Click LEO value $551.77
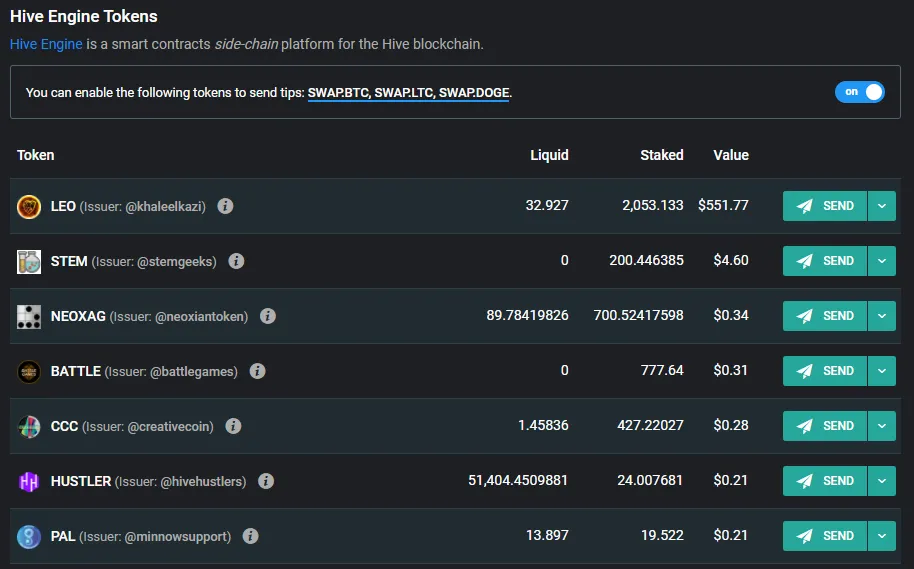Viewport: 914px width, 569px height. click(723, 205)
